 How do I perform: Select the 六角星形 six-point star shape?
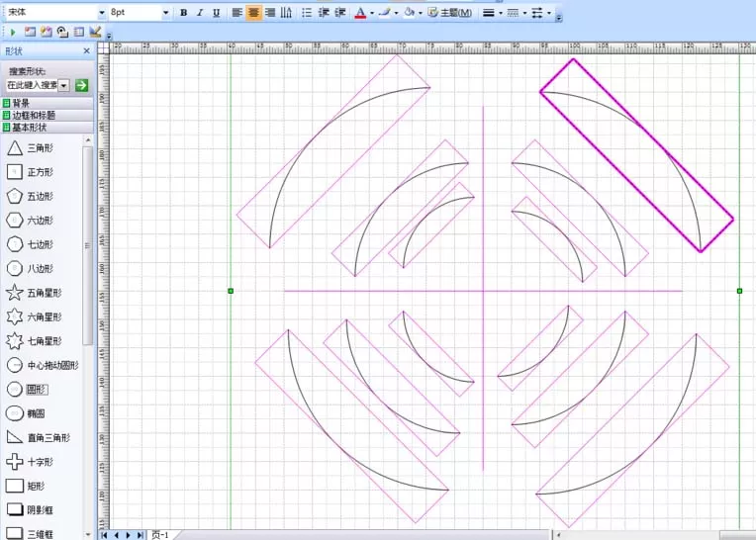34,316
